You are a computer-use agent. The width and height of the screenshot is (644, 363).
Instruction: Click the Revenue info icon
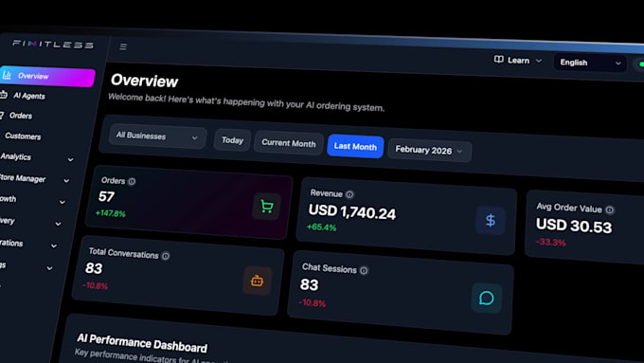coord(349,194)
